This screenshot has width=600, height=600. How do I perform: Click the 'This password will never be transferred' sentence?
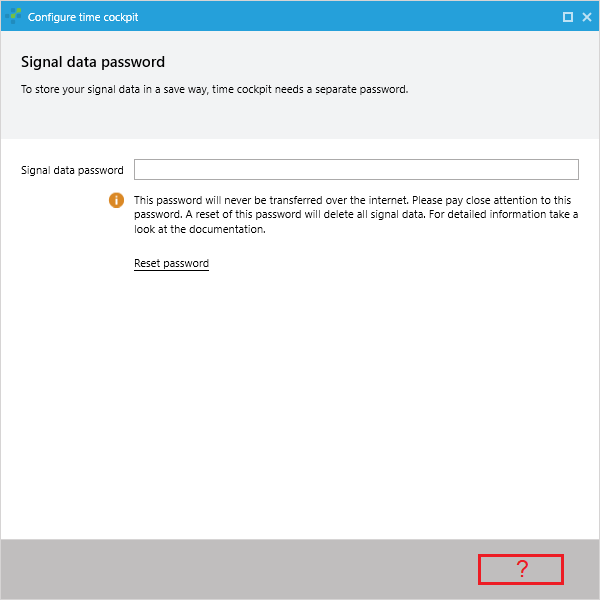tap(271, 200)
